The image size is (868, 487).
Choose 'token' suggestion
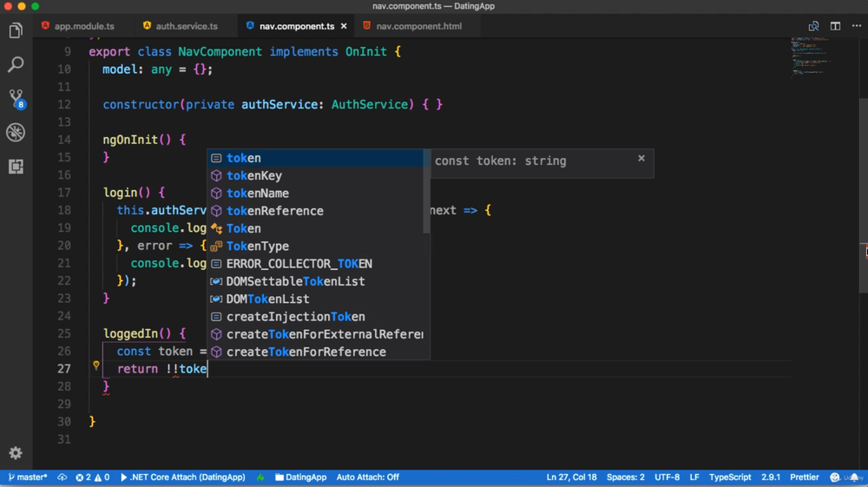316,158
